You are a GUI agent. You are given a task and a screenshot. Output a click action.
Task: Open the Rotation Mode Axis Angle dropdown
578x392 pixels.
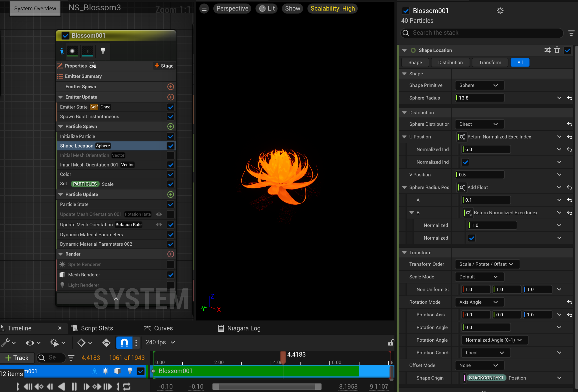click(479, 302)
